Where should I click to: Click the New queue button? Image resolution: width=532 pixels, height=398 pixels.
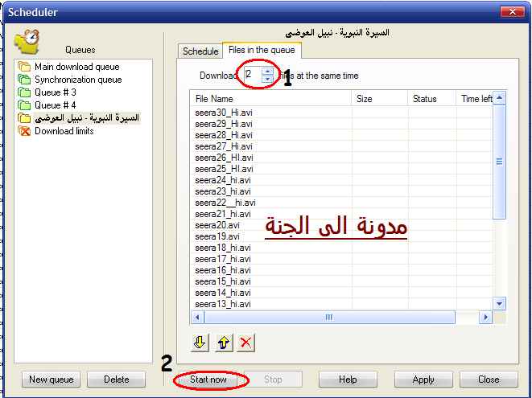click(52, 380)
